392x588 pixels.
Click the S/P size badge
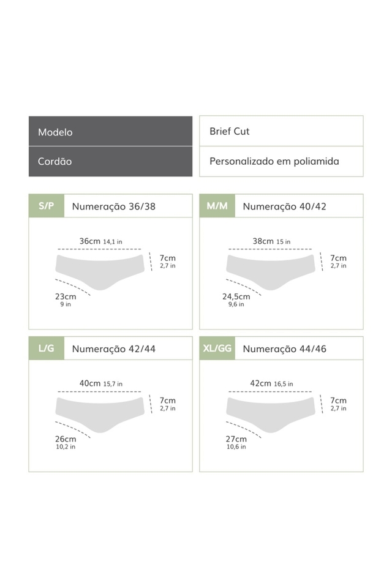[47, 206]
